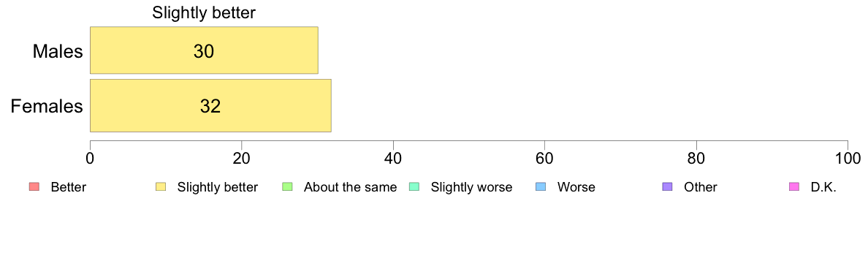Click the D.K. legend text
This screenshot has width=868, height=269.
(x=823, y=187)
